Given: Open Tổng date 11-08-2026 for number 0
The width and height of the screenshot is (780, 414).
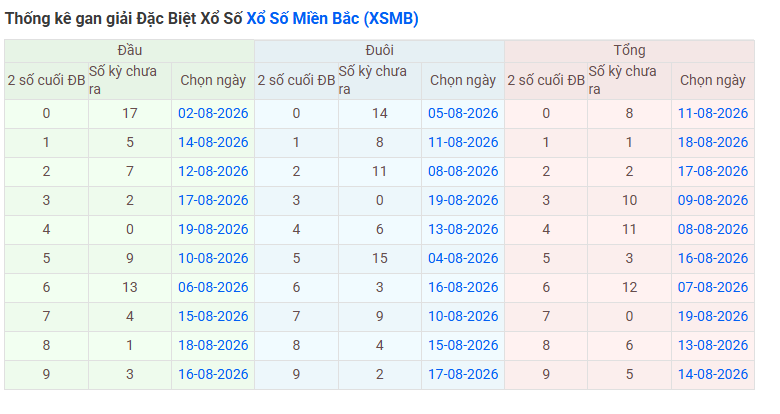Looking at the screenshot, I should [713, 113].
